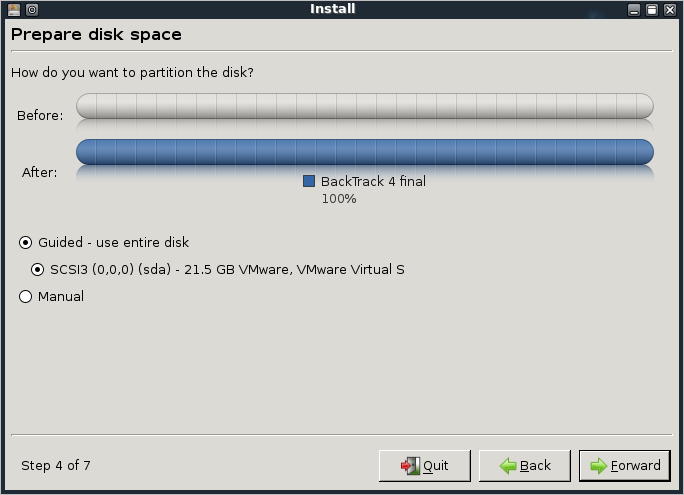Click the Install title bar

click(333, 9)
